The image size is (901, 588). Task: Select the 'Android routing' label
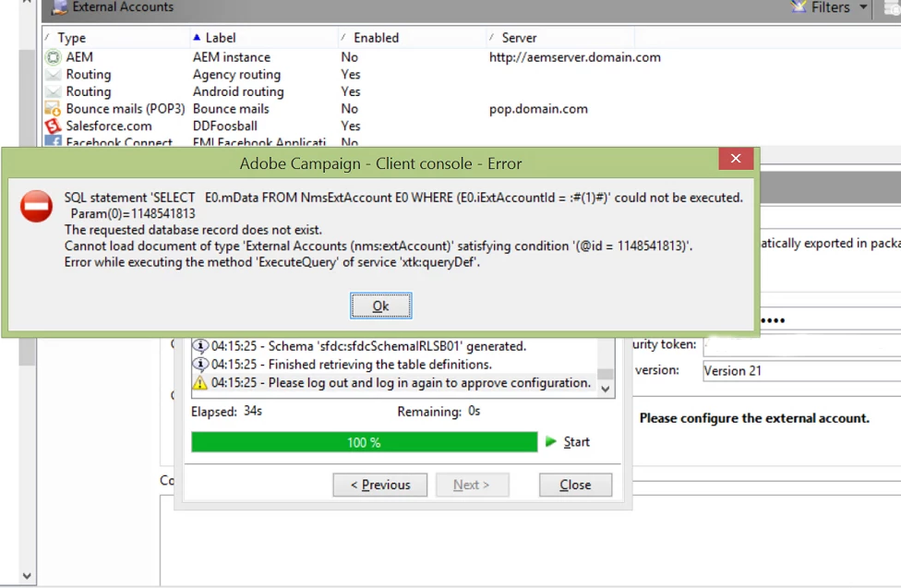pyautogui.click(x=238, y=92)
